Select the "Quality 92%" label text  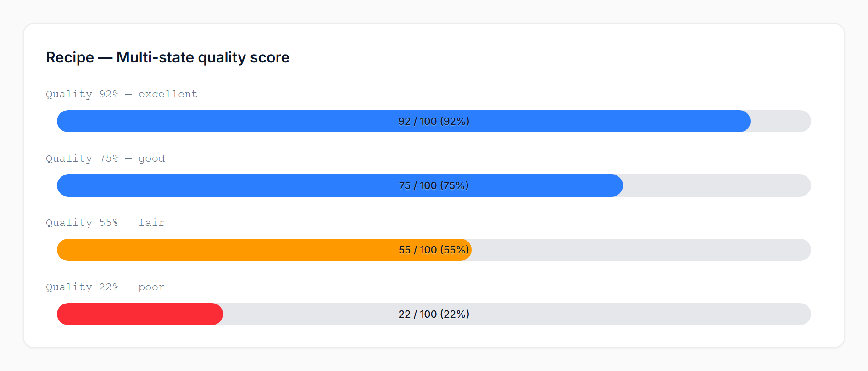click(x=82, y=94)
